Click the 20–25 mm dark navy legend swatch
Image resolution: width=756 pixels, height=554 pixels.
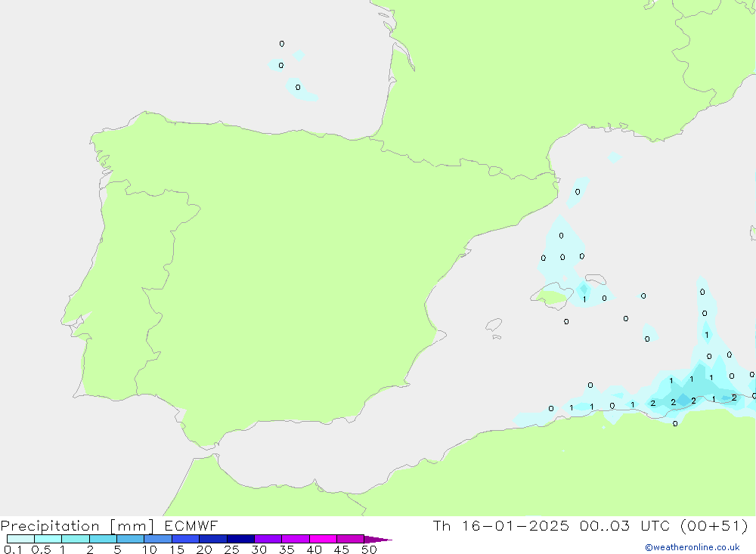pyautogui.click(x=213, y=539)
